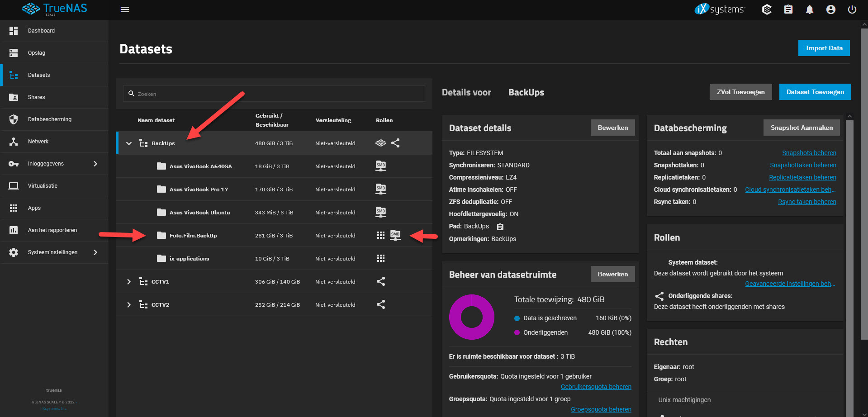Click folder icon of Foto.Film.BackUp

pos(161,235)
